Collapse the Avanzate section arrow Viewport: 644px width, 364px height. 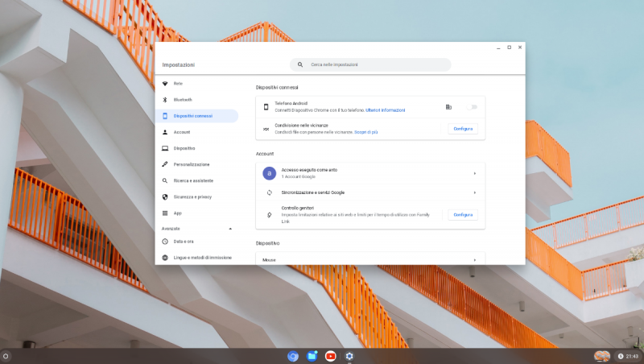[x=230, y=229]
